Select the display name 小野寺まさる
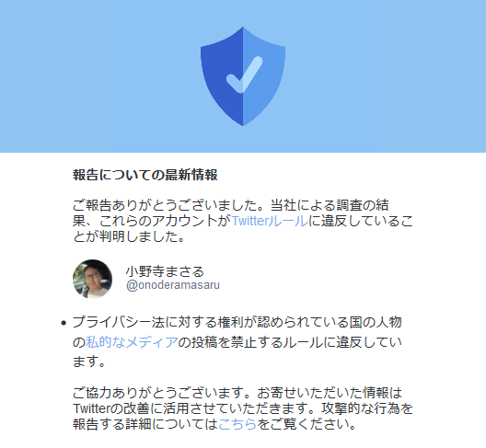Image resolution: width=486 pixels, height=448 pixels. tap(165, 271)
